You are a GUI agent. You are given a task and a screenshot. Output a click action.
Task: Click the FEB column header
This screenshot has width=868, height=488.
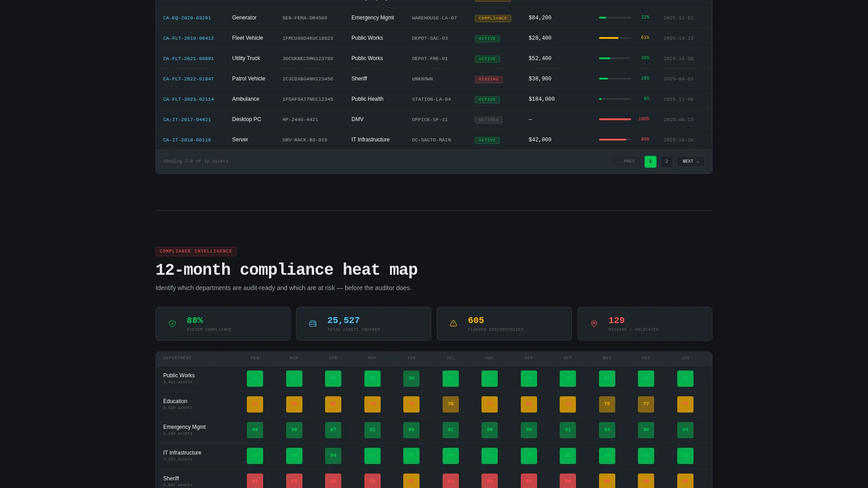tap(255, 358)
